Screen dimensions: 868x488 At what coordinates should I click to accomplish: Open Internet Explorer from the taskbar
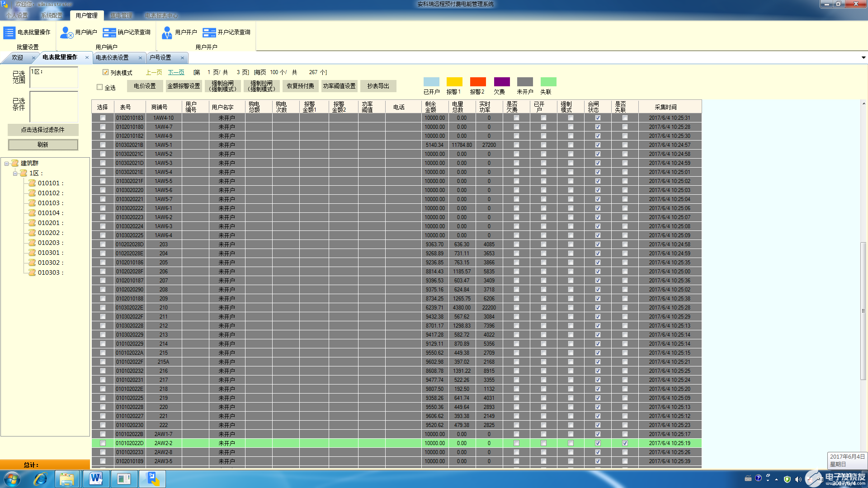point(40,479)
